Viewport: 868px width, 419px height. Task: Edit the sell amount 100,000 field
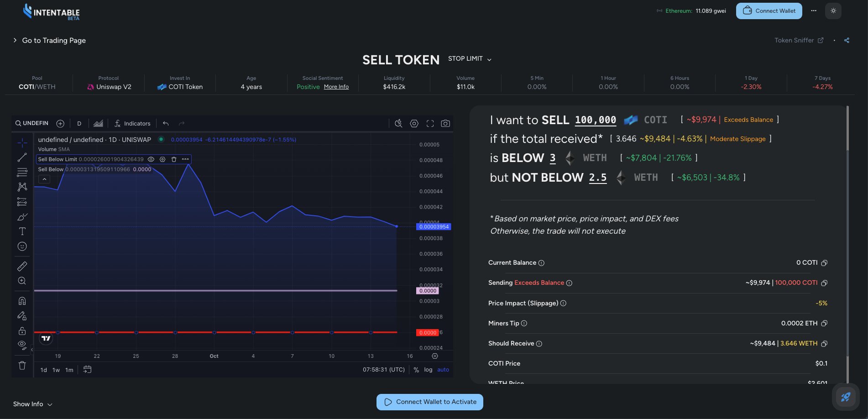596,120
